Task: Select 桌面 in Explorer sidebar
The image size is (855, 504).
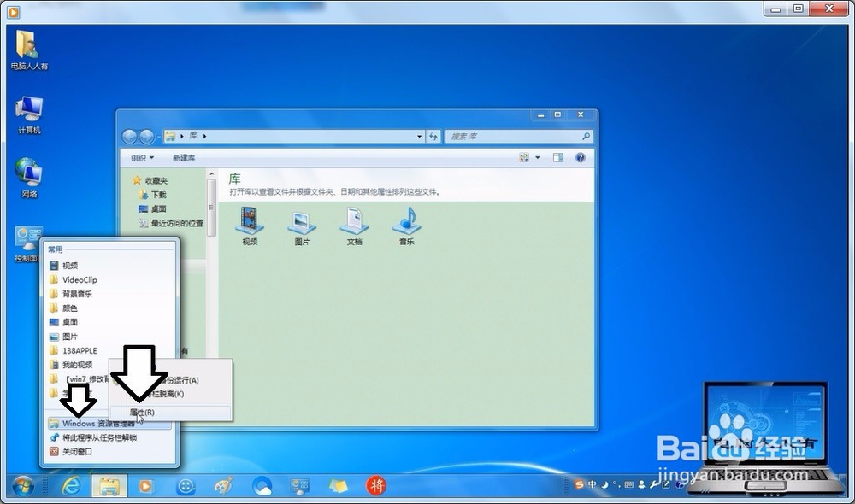Action: [x=153, y=208]
